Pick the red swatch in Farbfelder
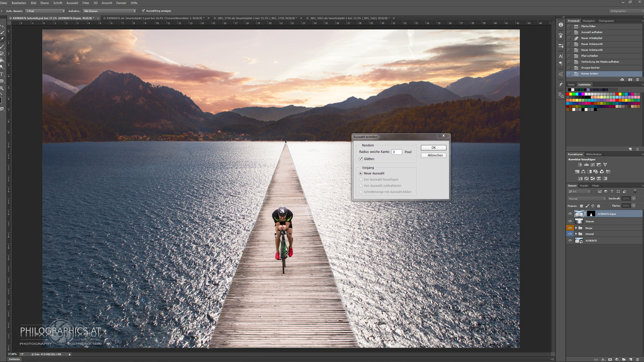Viewport: 644px width, 362px height. point(568,94)
